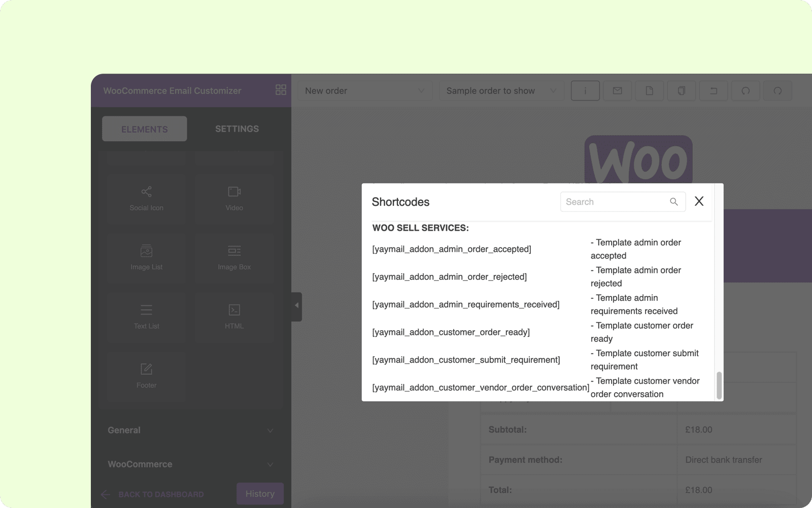Click the 'Template admin requirements received' description

634,304
